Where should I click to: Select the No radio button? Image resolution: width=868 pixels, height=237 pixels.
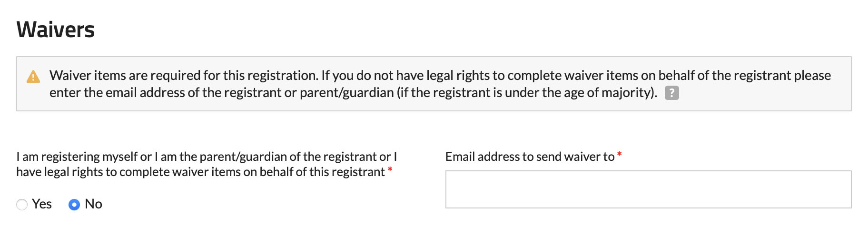(74, 205)
